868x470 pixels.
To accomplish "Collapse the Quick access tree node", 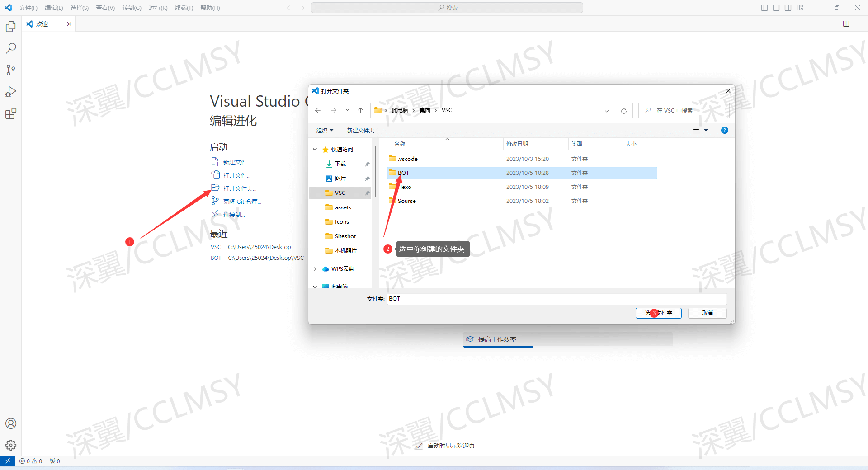I will tap(315, 150).
